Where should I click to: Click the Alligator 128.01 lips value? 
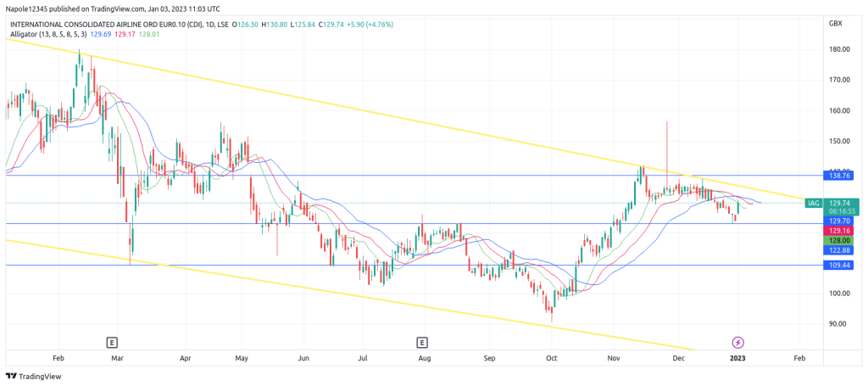(x=147, y=33)
